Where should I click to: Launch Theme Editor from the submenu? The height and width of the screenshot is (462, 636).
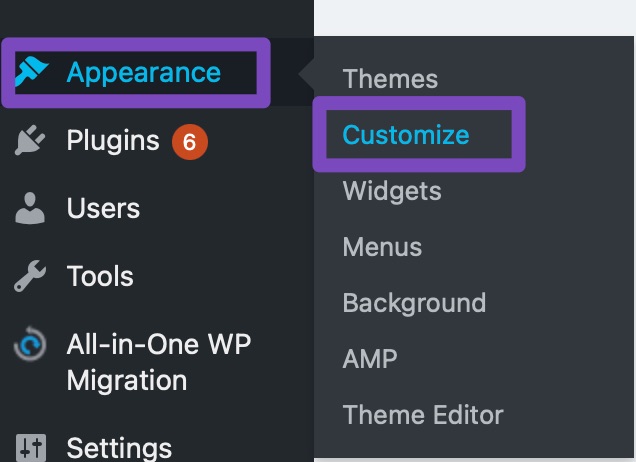[423, 415]
